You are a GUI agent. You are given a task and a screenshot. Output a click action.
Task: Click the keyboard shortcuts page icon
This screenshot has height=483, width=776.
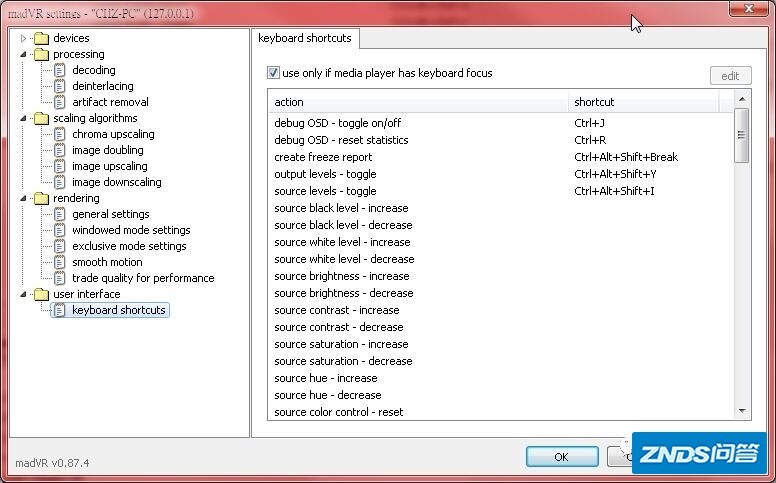pos(59,310)
